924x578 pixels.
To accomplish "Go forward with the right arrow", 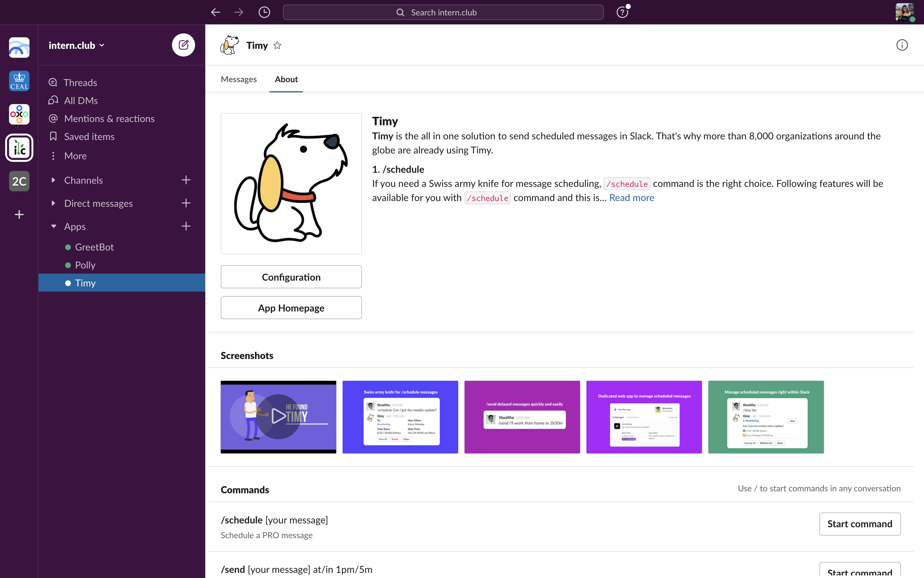I will [x=239, y=12].
